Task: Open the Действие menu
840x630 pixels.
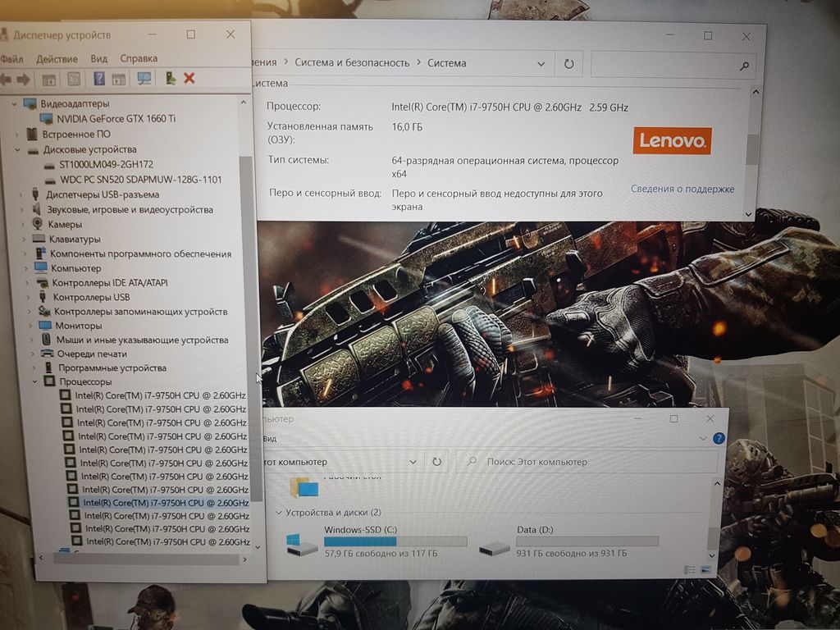Action: (x=57, y=59)
